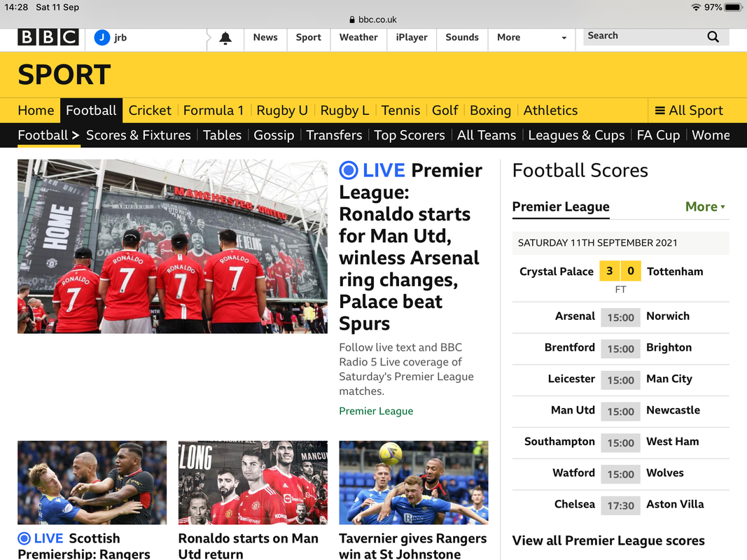Tap the bbc.co.uk address bar
Viewport: 747px width, 560px height.
pyautogui.click(x=374, y=20)
